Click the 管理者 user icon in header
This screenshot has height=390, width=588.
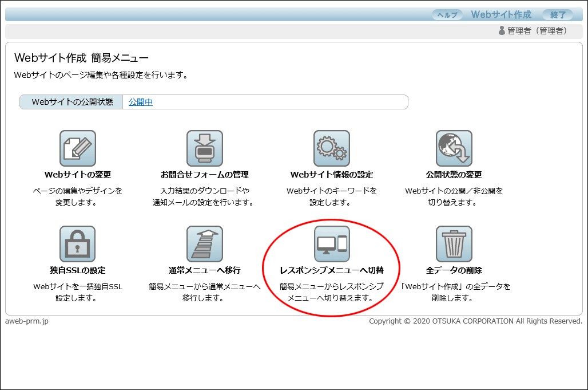tap(502, 31)
